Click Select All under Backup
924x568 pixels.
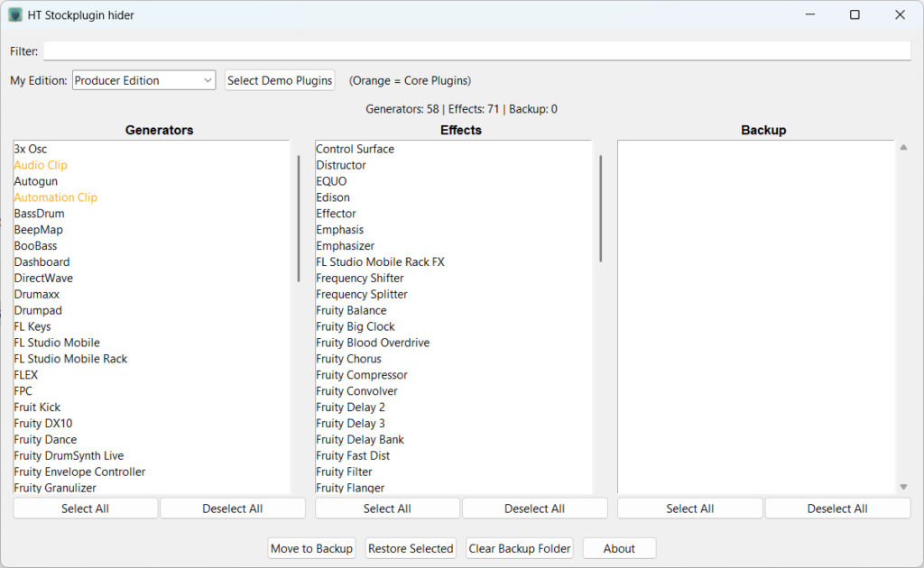(689, 508)
